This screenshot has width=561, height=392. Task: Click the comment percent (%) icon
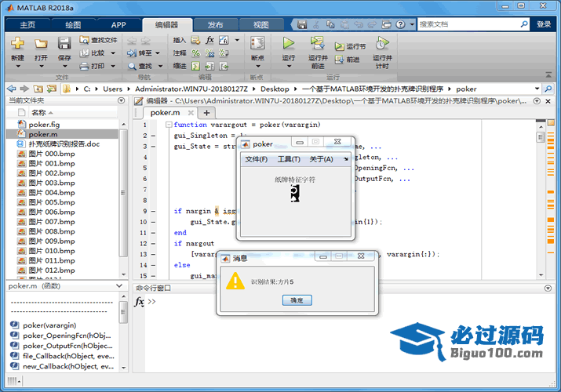tap(195, 53)
